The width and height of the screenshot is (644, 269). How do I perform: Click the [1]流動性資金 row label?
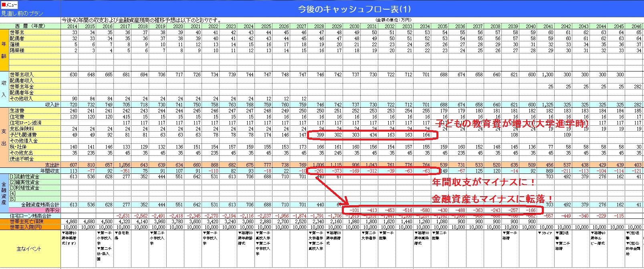(25, 177)
